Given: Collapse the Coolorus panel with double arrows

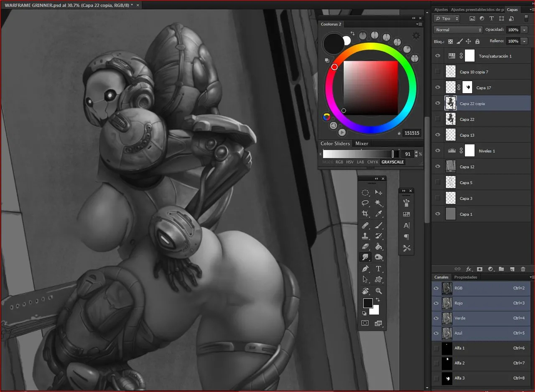Looking at the screenshot, I should point(414,18).
